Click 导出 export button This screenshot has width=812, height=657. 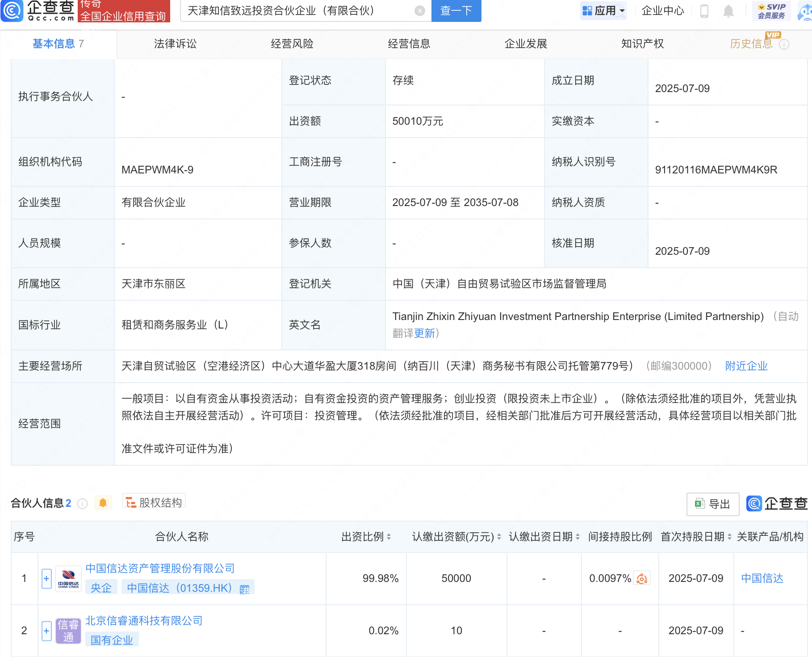[713, 504]
